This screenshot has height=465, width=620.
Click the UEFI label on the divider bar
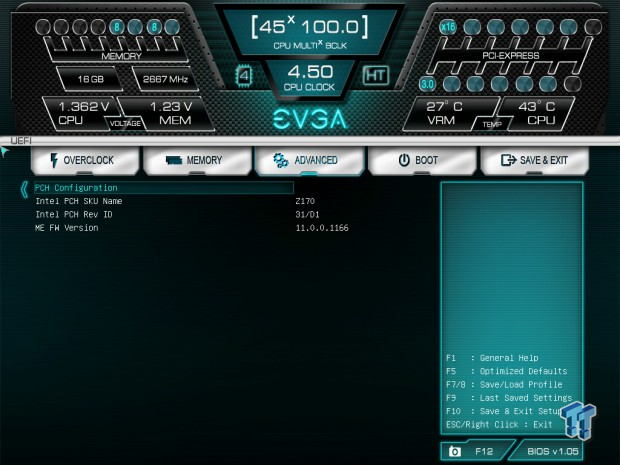click(x=21, y=141)
